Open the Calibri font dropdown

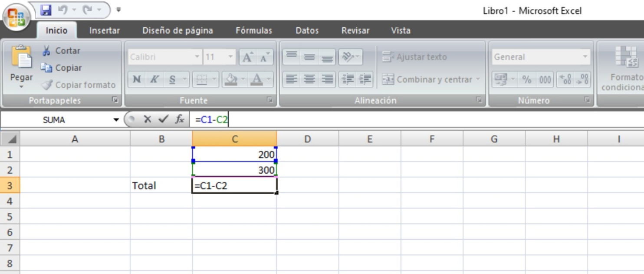[x=197, y=56]
